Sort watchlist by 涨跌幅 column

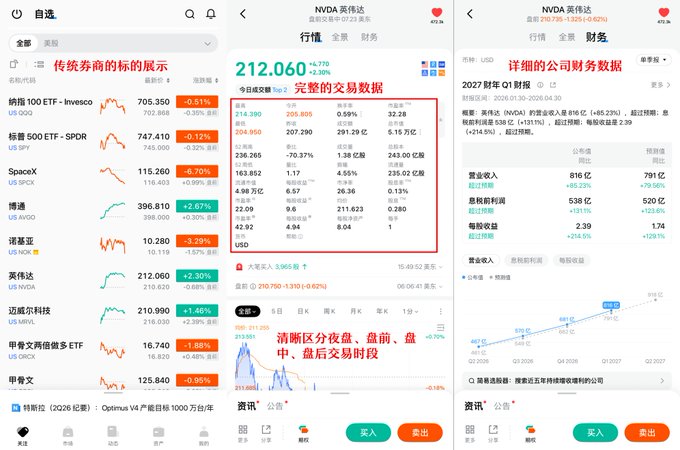pos(206,81)
